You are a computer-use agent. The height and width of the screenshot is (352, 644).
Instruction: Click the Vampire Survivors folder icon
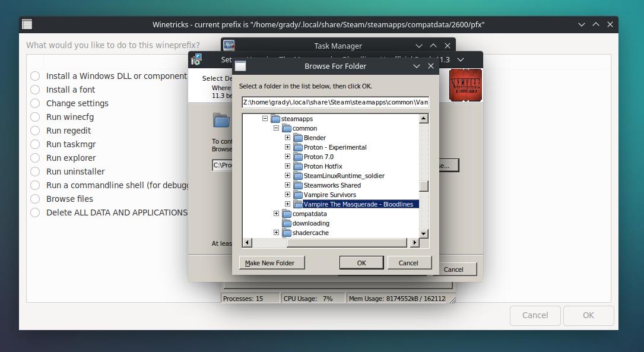point(298,194)
